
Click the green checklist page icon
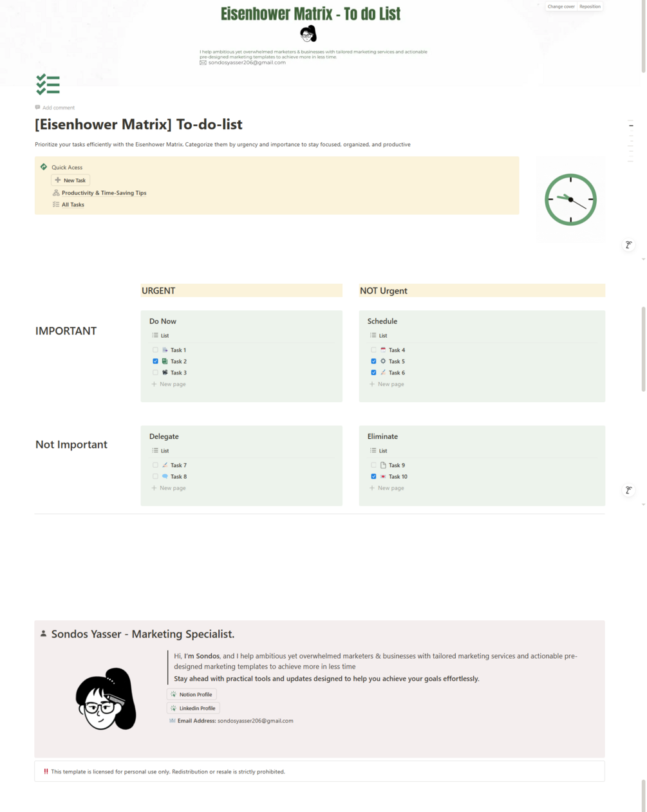tap(48, 84)
